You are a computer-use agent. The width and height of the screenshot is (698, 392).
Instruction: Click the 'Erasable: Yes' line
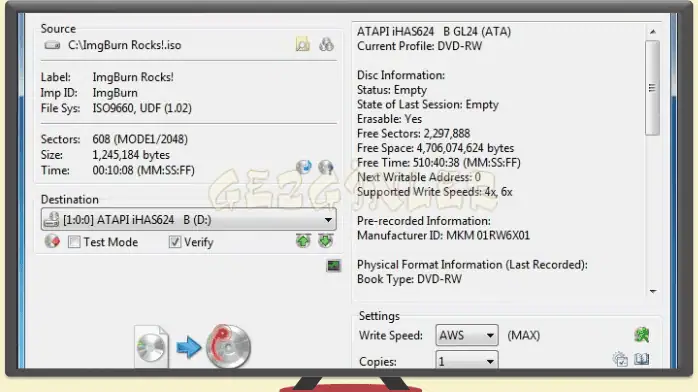[x=389, y=119]
